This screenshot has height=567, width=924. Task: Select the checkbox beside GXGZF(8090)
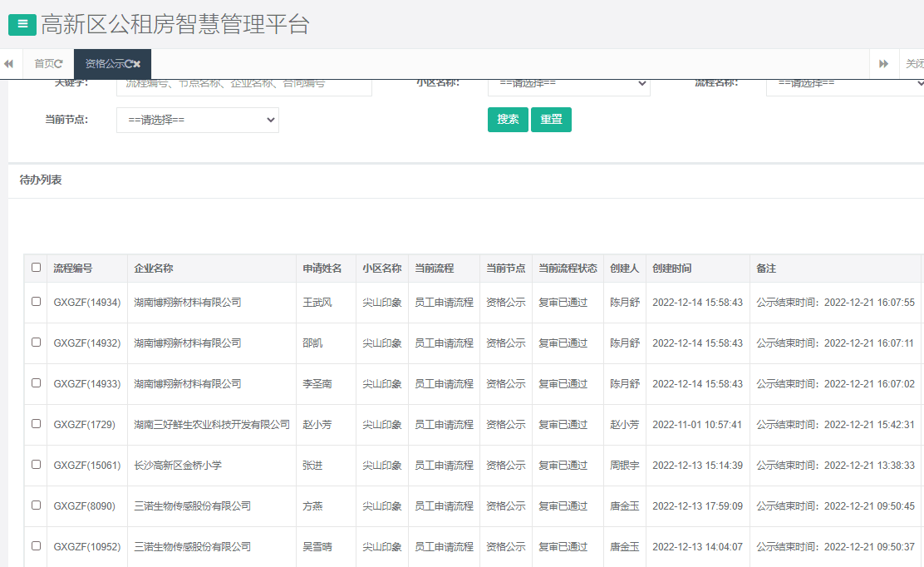[x=36, y=505]
